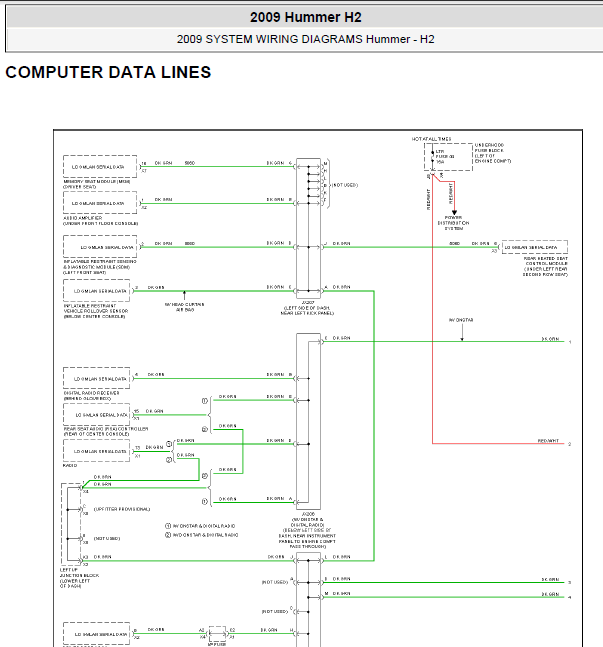Click the Rollover Sensor serial data box
The width and height of the screenshot is (603, 647).
click(x=97, y=290)
